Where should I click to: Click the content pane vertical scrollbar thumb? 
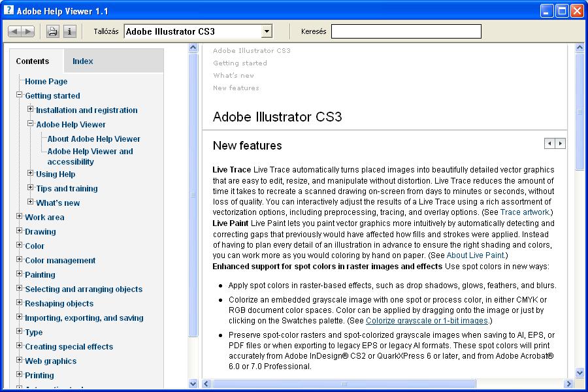pyautogui.click(x=580, y=112)
